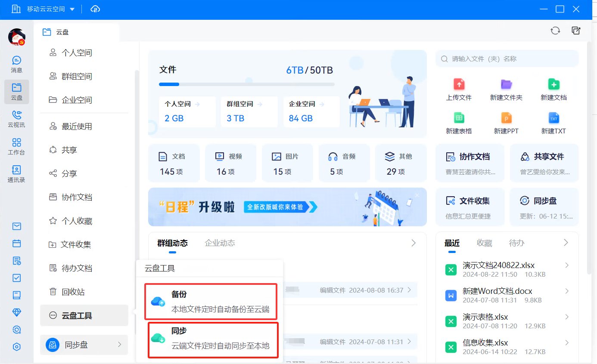Click the user avatar in the sidebar

pyautogui.click(x=17, y=37)
